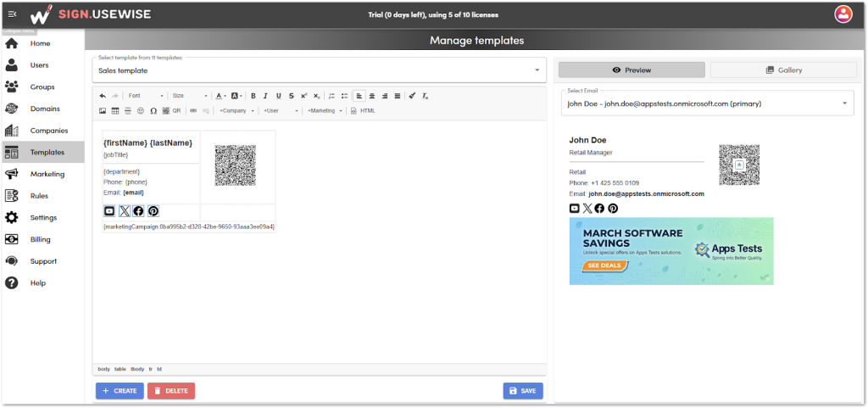Toggle bold formatting in the editor toolbar

(x=253, y=96)
